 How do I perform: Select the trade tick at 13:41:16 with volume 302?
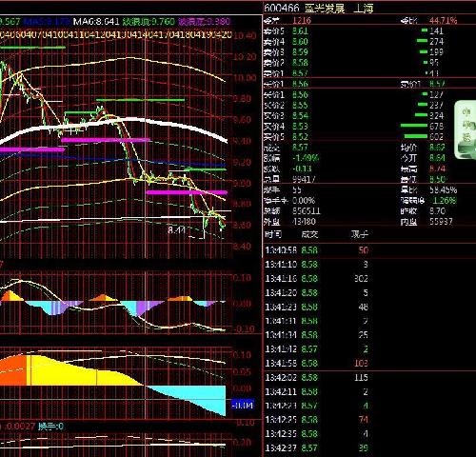[x=317, y=278]
